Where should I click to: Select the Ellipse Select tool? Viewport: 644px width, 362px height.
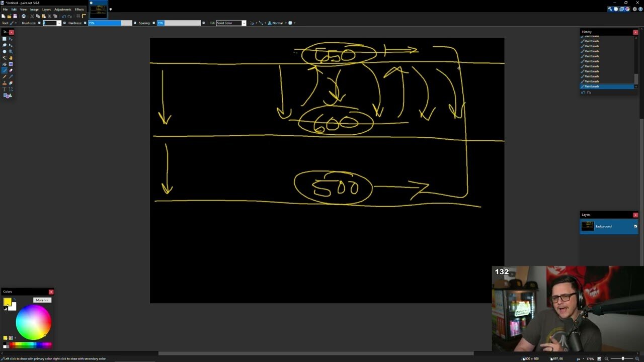pyautogui.click(x=5, y=51)
